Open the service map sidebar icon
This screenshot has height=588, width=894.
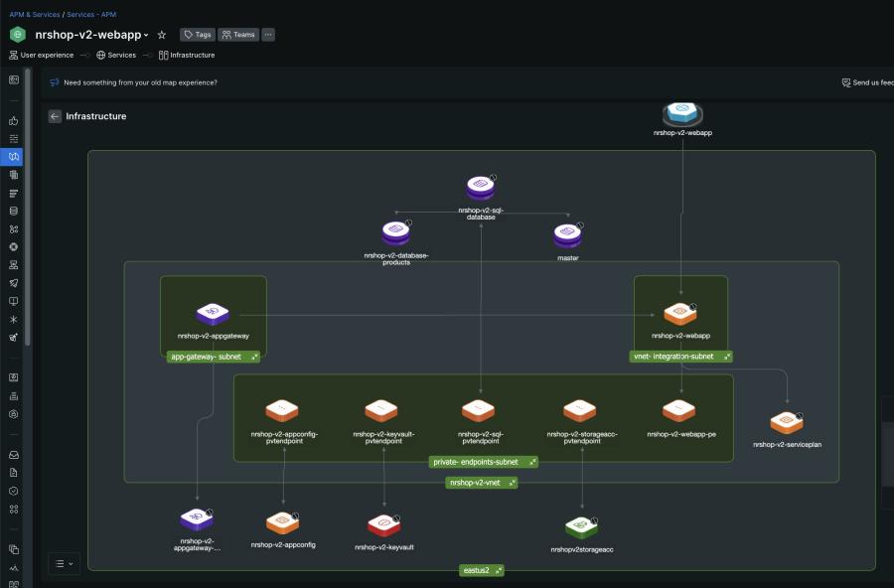pos(14,157)
